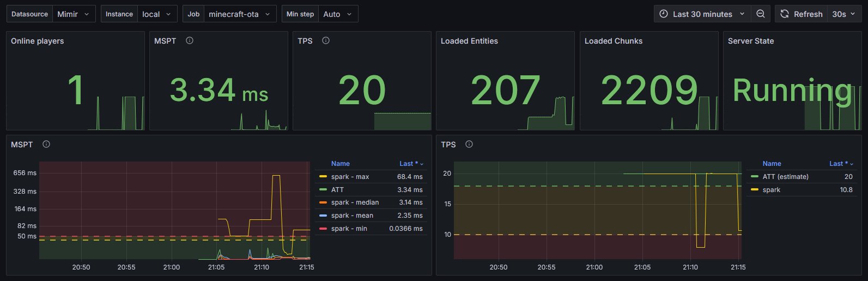The image size is (868, 281).
Task: Open the Datasource Mimir dropdown
Action: (51, 14)
